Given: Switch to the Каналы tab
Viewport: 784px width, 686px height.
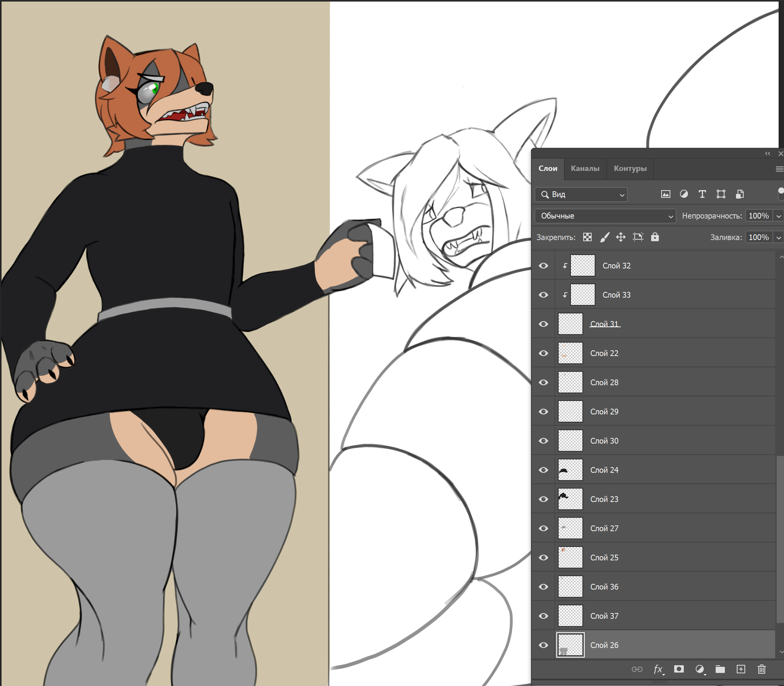Looking at the screenshot, I should (x=585, y=168).
